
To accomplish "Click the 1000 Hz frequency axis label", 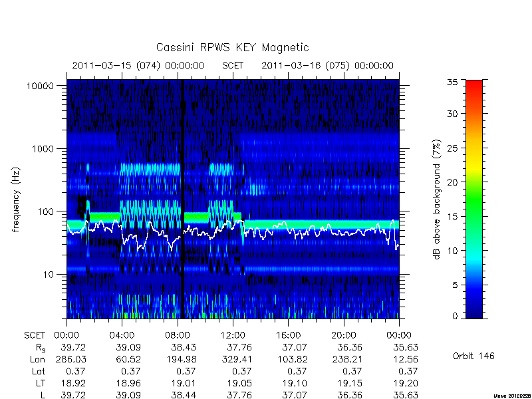I will point(43,149).
